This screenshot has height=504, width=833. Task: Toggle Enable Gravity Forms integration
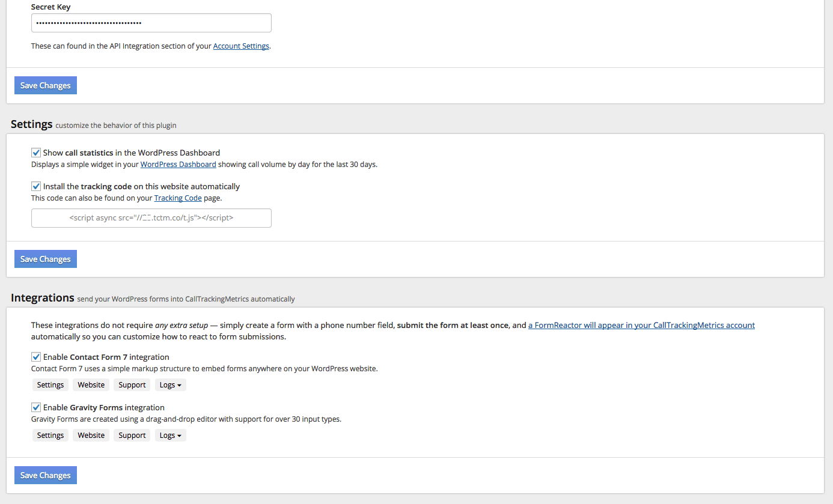(x=36, y=407)
